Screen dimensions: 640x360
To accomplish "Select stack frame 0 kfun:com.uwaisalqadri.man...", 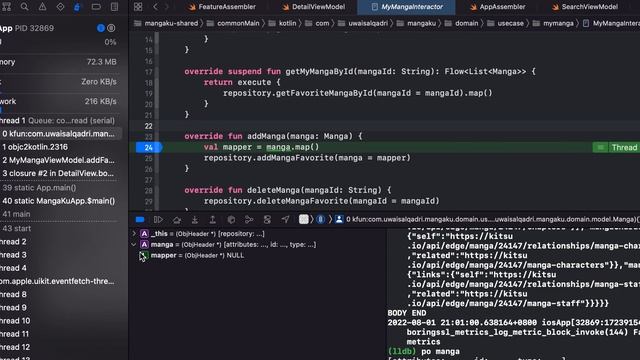I will point(60,134).
